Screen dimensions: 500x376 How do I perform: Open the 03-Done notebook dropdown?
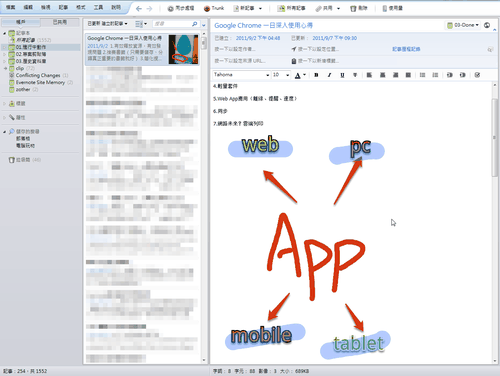pos(463,25)
